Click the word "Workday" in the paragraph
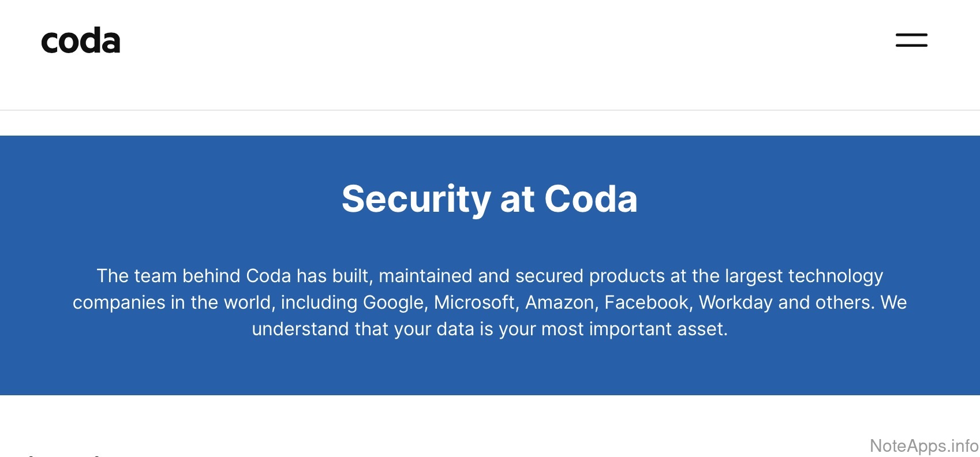 (x=735, y=302)
